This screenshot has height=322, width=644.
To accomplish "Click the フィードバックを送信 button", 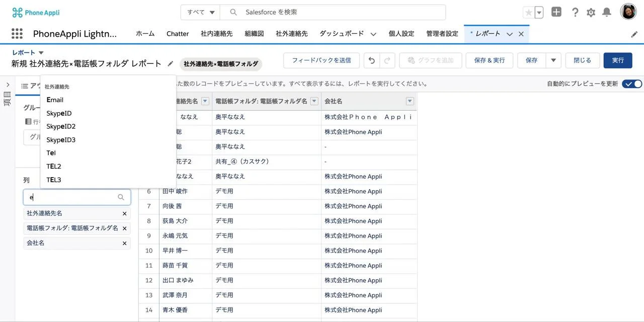I will pos(321,60).
